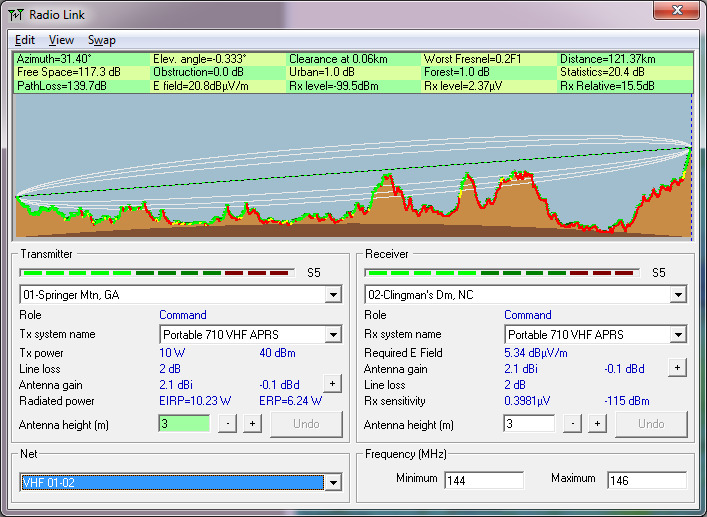
Task: Open the Rx system name dropdown
Action: [x=678, y=334]
